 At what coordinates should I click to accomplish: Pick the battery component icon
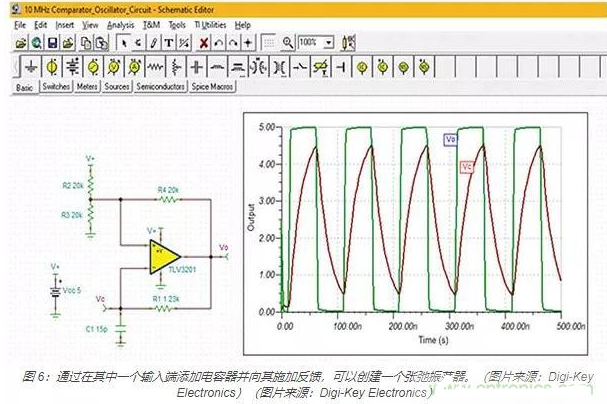pos(73,67)
